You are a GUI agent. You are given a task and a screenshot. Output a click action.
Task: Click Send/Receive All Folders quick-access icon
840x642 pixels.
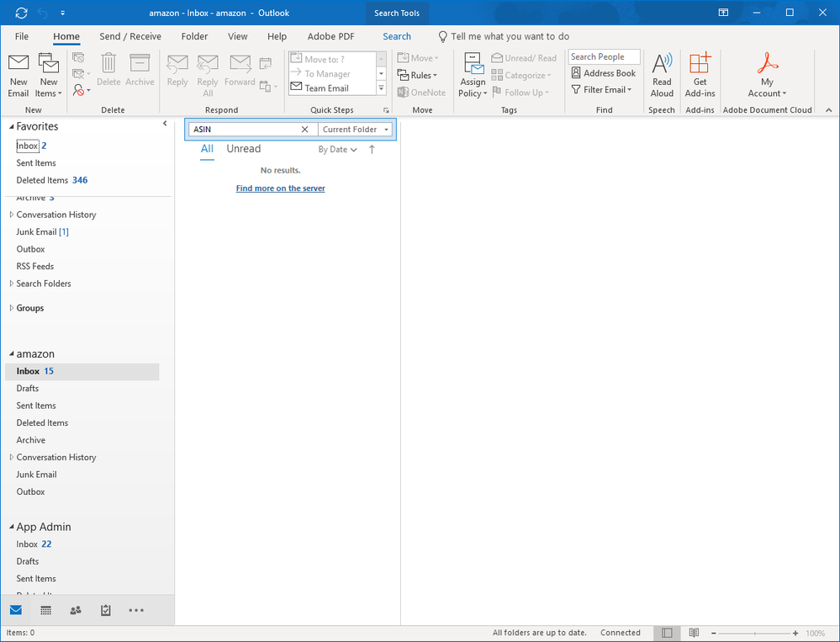pyautogui.click(x=21, y=13)
